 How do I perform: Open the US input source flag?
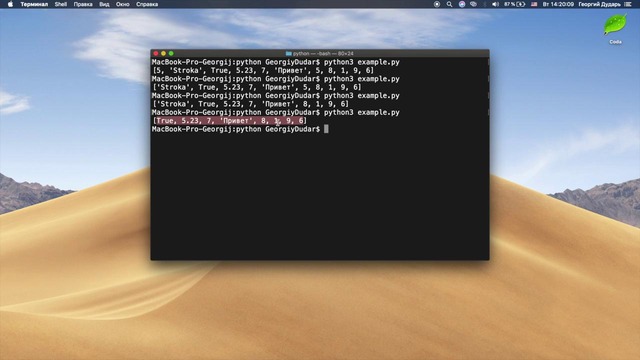coord(534,4)
